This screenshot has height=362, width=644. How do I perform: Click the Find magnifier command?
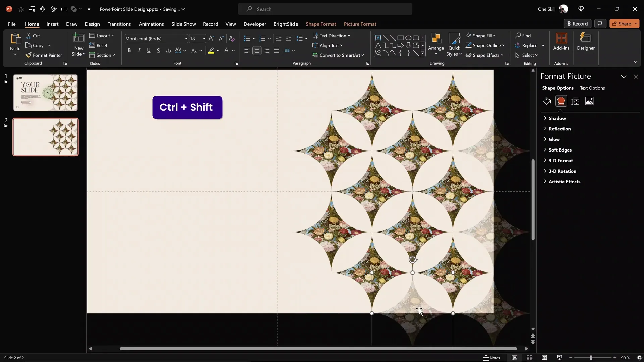[x=523, y=36]
